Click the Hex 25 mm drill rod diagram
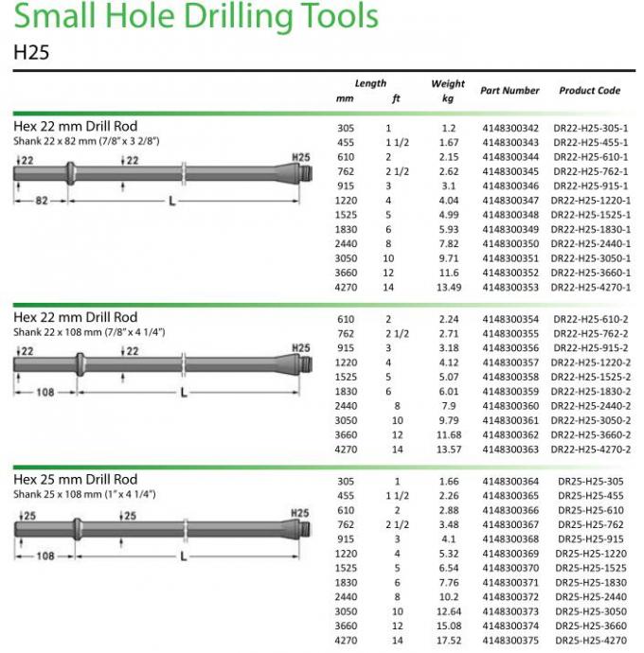Image resolution: width=644 pixels, height=653 pixels. pyautogui.click(x=163, y=528)
